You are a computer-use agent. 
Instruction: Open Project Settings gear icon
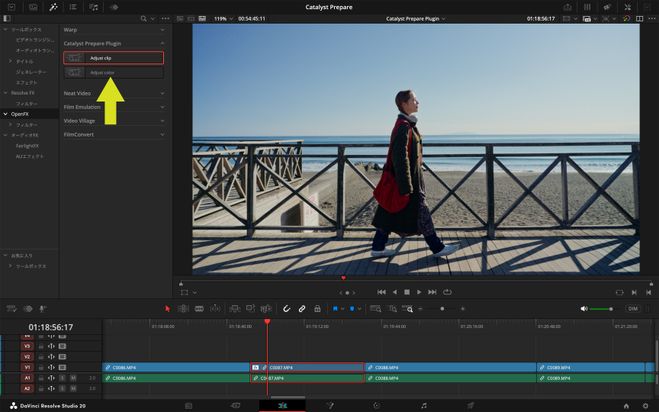click(x=646, y=405)
